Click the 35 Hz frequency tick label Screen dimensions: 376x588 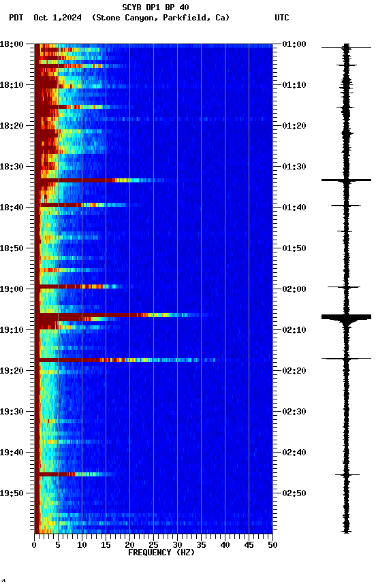201,545
